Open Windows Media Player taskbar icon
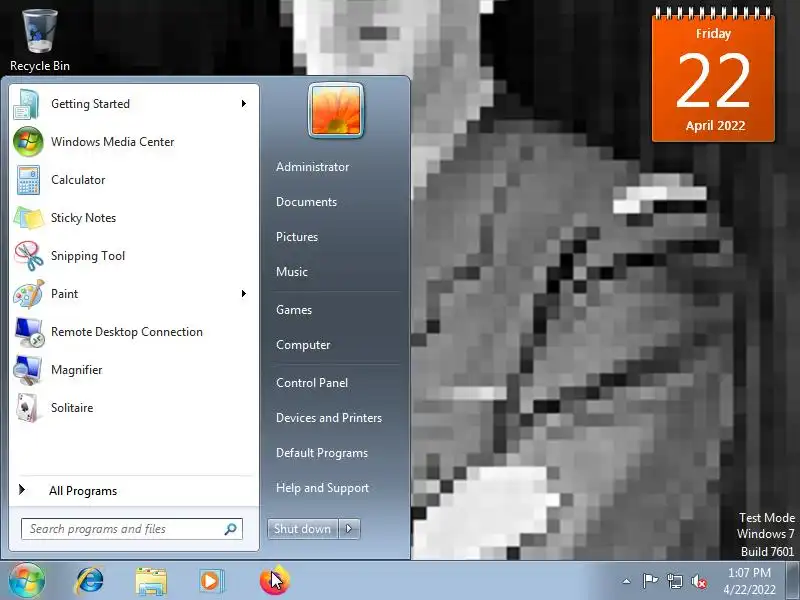This screenshot has height=600, width=800. (211, 581)
